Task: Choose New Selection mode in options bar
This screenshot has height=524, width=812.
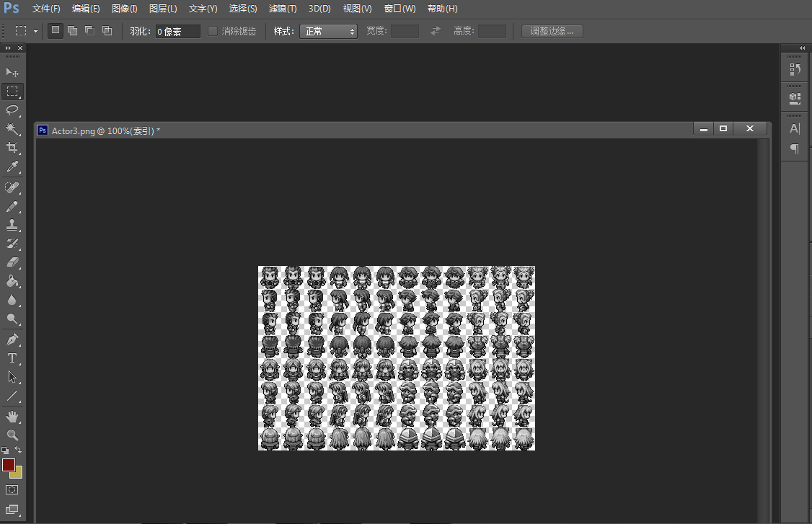Action: [x=56, y=30]
